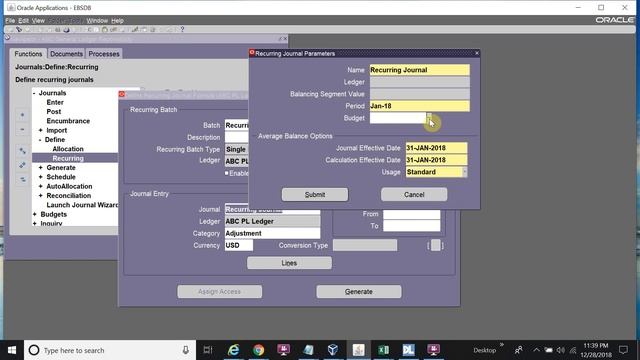The image size is (640, 360).
Task: Switch to Excel from the taskbar
Action: pos(383,350)
